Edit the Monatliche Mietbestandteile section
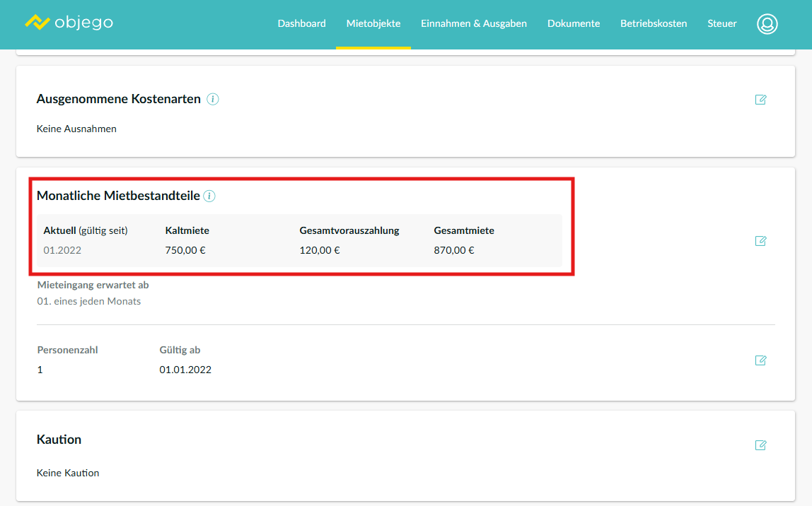 coord(760,241)
